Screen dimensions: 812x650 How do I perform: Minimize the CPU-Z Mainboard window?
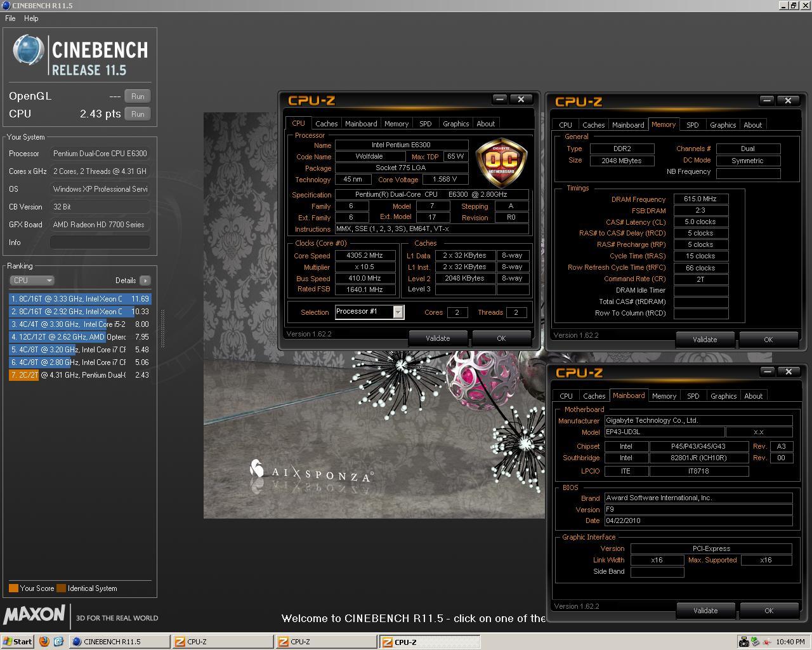tap(768, 371)
